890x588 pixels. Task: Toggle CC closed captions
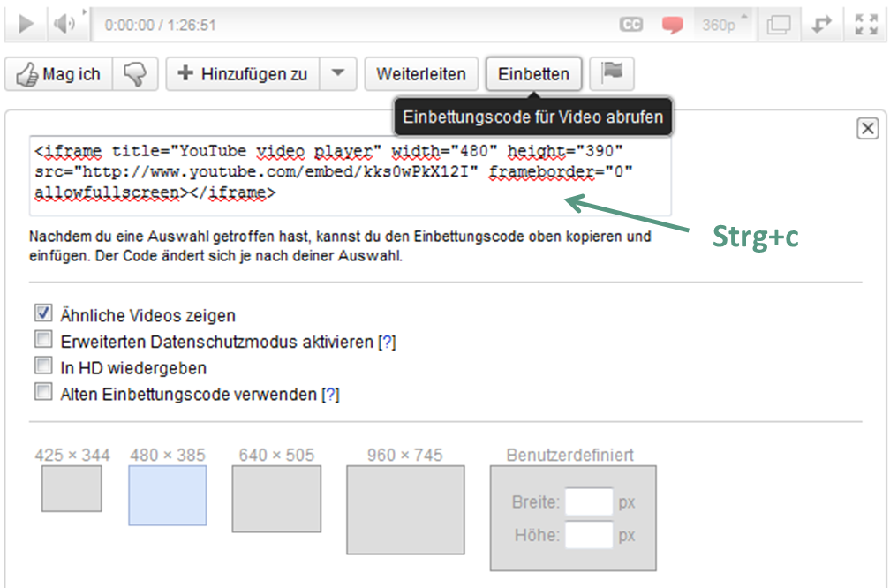(x=630, y=25)
